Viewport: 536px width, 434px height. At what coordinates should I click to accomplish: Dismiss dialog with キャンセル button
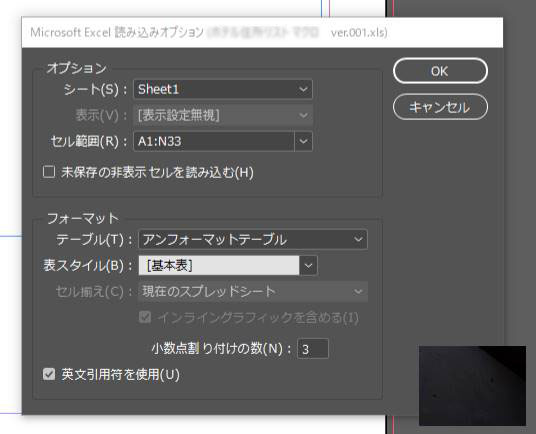click(x=440, y=107)
